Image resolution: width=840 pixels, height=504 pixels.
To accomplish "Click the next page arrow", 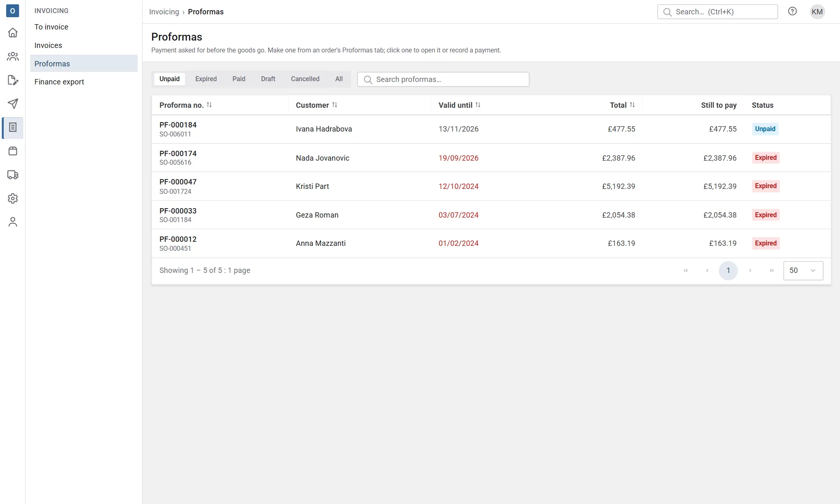I will [x=750, y=270].
